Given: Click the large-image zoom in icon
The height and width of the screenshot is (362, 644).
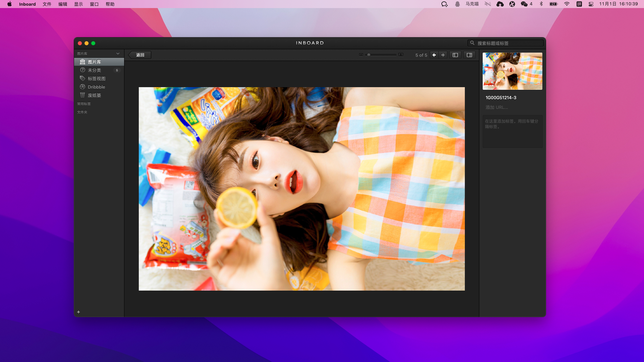Looking at the screenshot, I should (401, 55).
